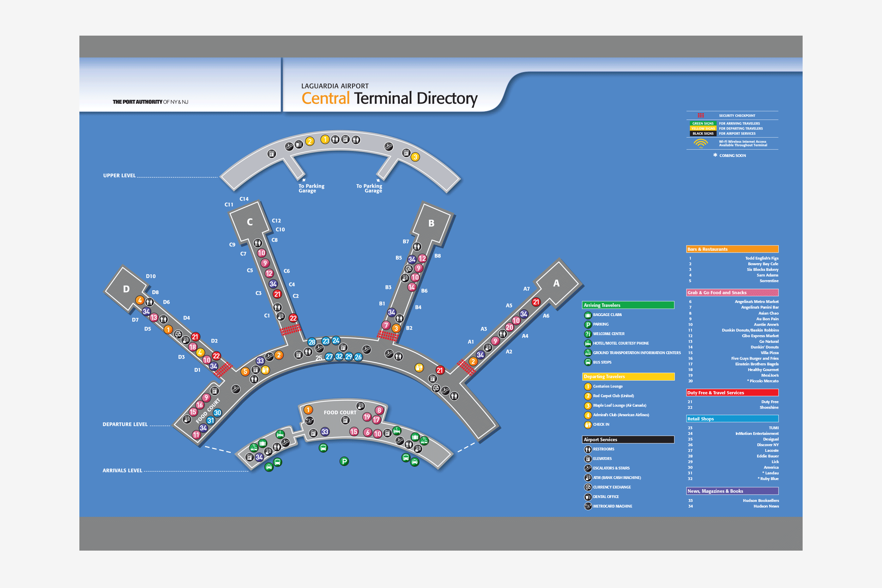Viewport: 882px width, 588px height.
Task: Click blue retail marker 24 on the map
Action: pos(336,340)
